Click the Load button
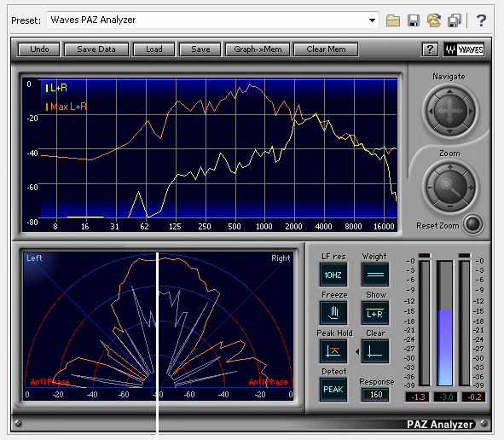 click(x=154, y=49)
